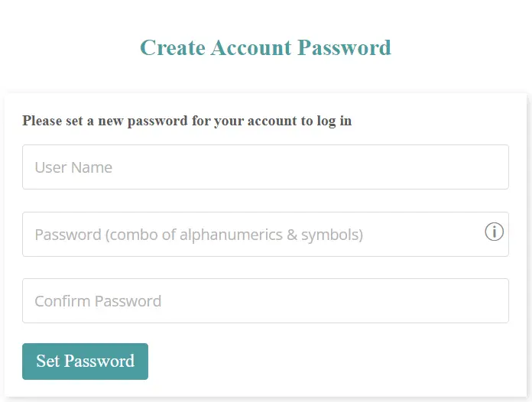
Task: Activate the field labeled combo of alphanumerics & symbols
Action: click(252, 235)
